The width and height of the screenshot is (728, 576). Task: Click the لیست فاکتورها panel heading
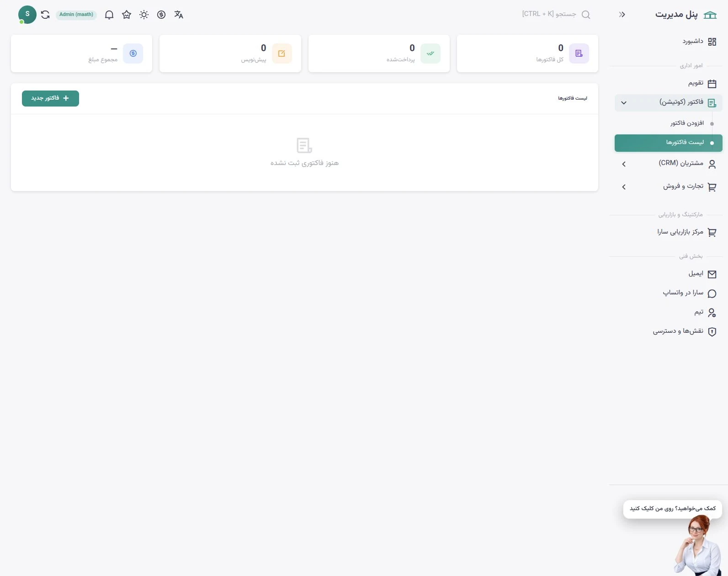point(572,98)
